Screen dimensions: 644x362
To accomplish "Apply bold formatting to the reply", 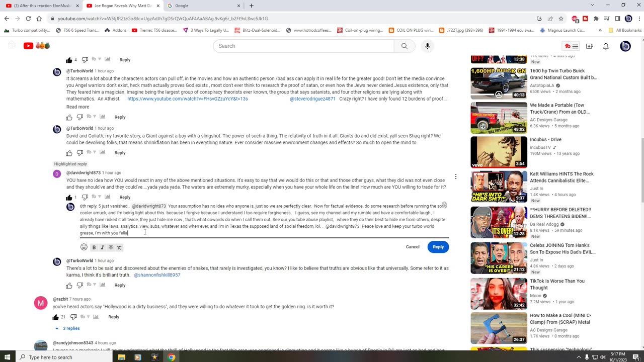I will pos(94,247).
